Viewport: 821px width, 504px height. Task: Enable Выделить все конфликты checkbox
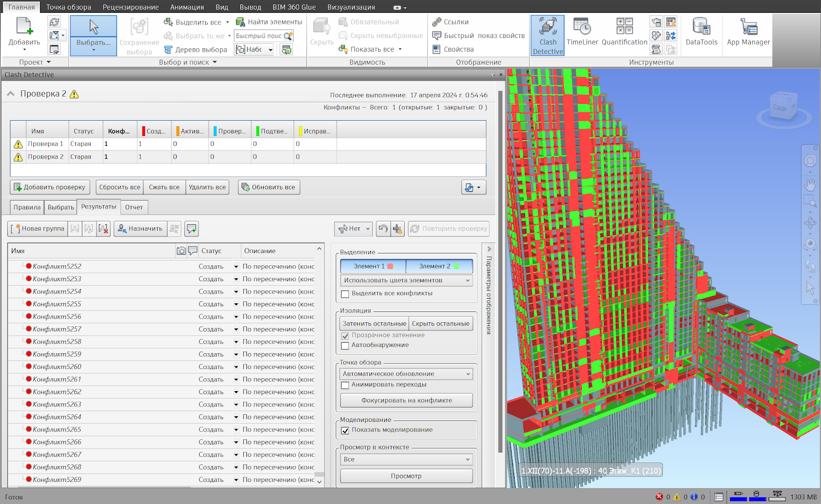click(345, 294)
